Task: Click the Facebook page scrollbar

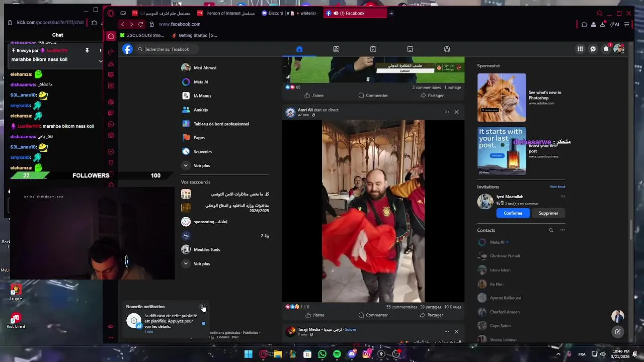Action: click(632, 230)
